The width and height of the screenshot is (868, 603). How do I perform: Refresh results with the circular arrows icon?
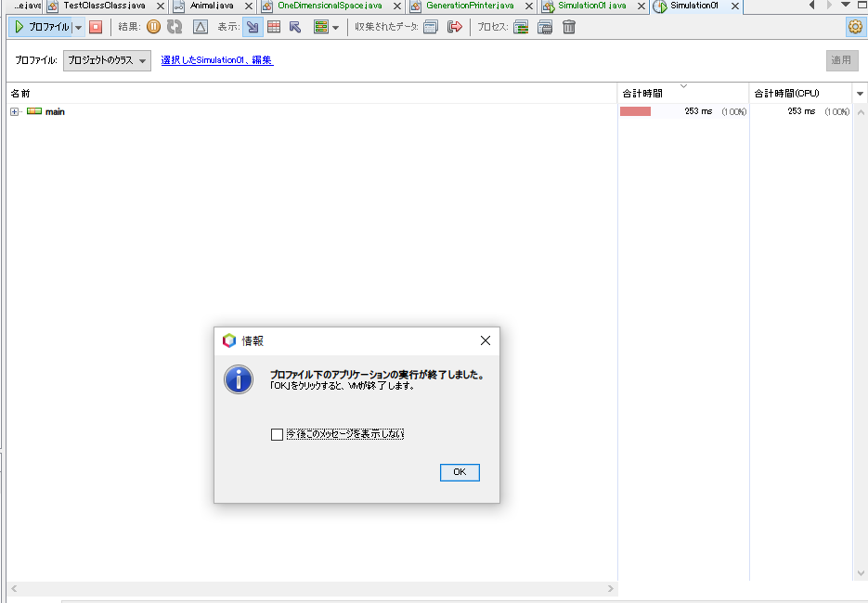pos(175,27)
